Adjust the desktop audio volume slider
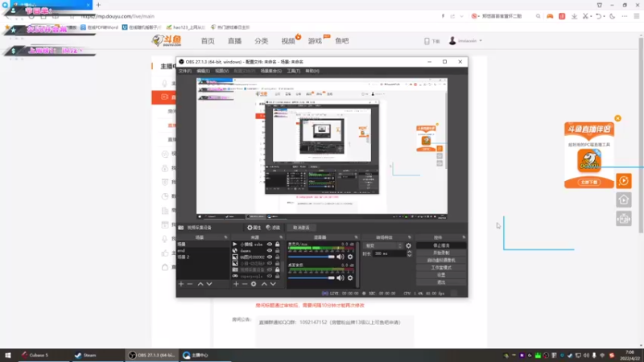 [312, 278]
